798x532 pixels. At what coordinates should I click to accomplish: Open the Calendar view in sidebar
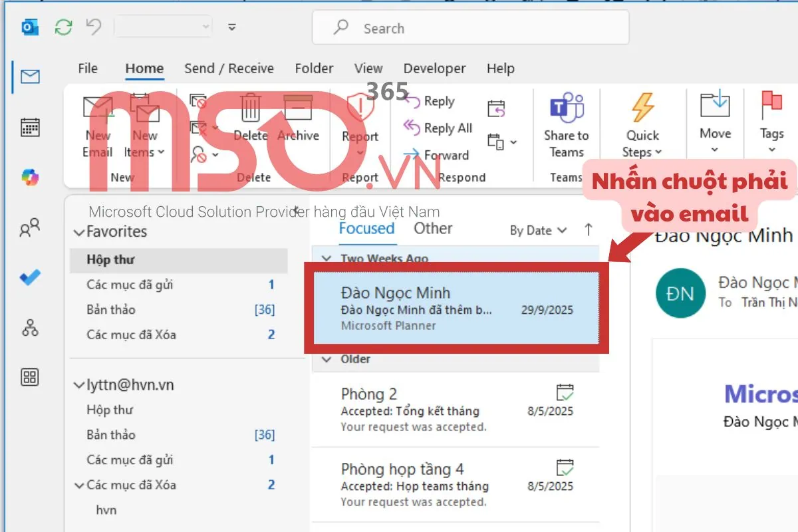click(x=30, y=127)
